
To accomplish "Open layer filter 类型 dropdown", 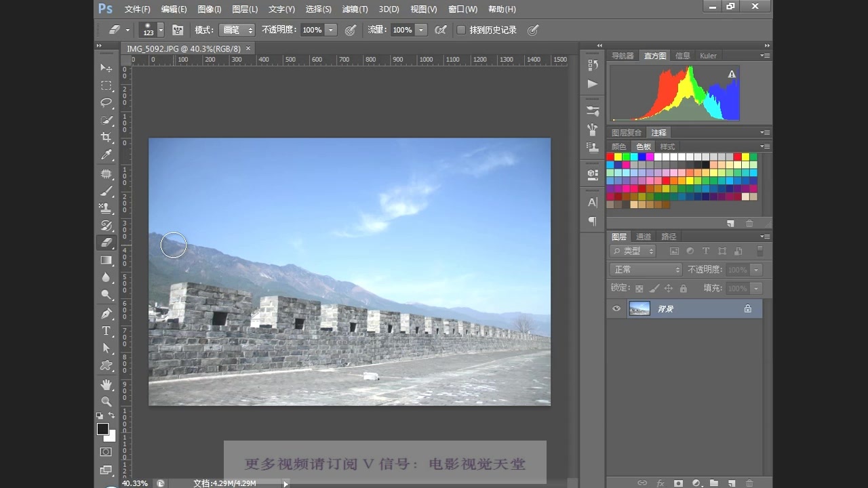I will (x=633, y=251).
